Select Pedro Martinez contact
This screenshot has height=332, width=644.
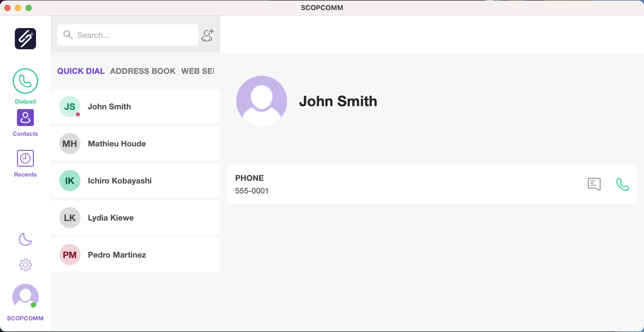pyautogui.click(x=136, y=255)
